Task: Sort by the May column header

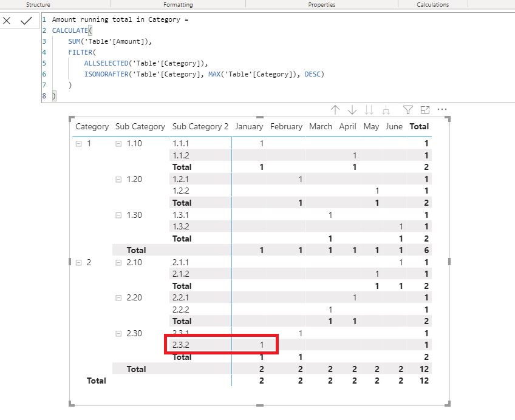Action: [x=371, y=127]
